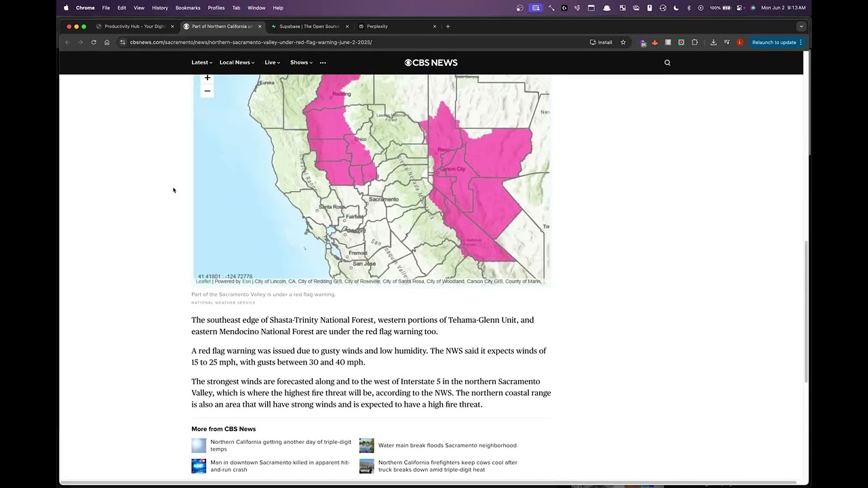The width and height of the screenshot is (868, 488).
Task: Open the red L profile avatar
Action: click(x=740, y=42)
